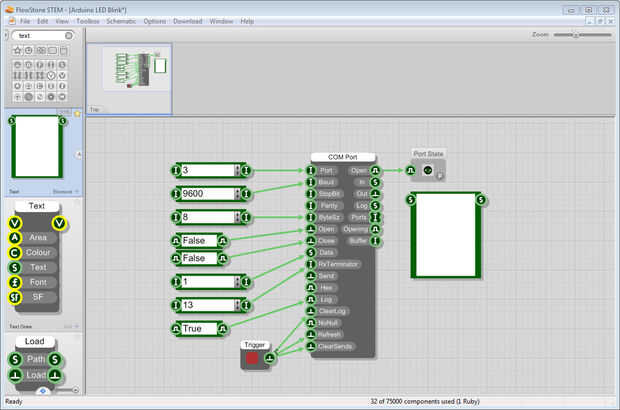The width and height of the screenshot is (620, 410).
Task: Click the Parity input connector on COM Port
Action: (x=311, y=206)
